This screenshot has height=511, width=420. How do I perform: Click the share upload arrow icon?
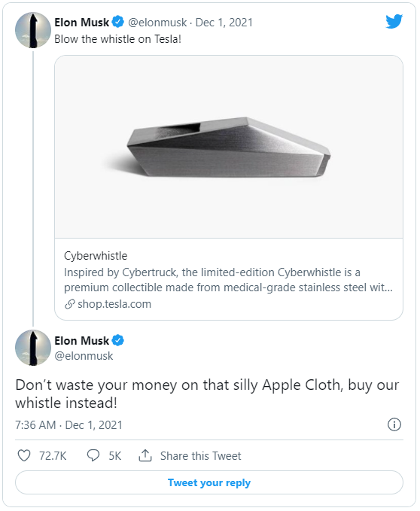point(145,455)
